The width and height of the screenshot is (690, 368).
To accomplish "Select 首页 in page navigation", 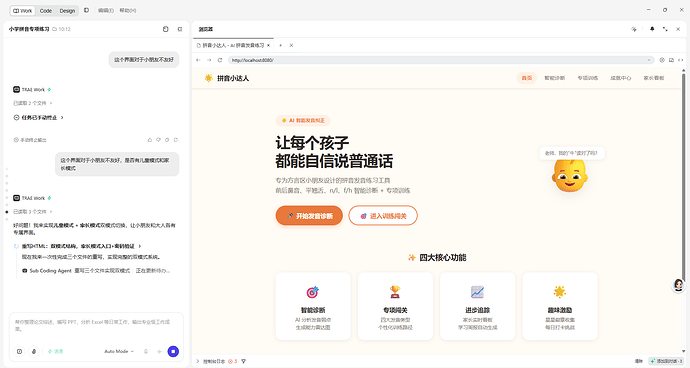I will [527, 78].
